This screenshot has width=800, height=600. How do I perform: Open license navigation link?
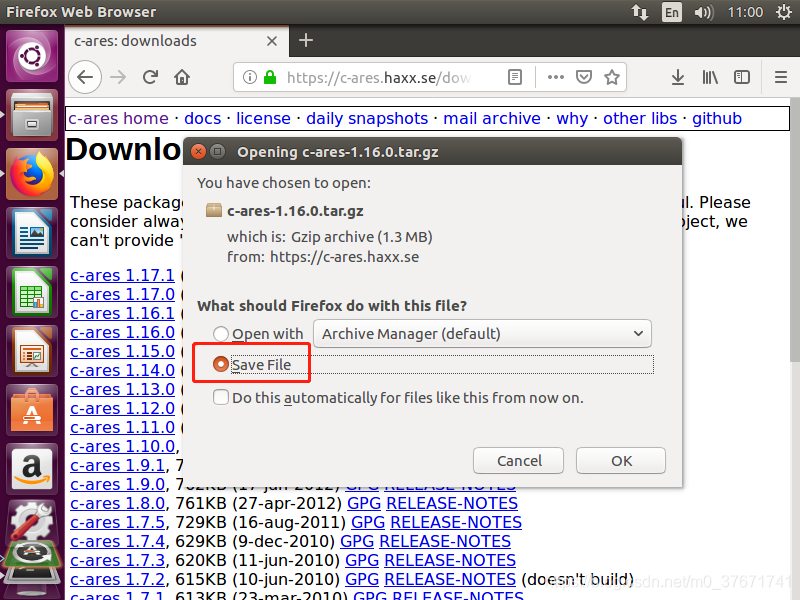pyautogui.click(x=263, y=118)
